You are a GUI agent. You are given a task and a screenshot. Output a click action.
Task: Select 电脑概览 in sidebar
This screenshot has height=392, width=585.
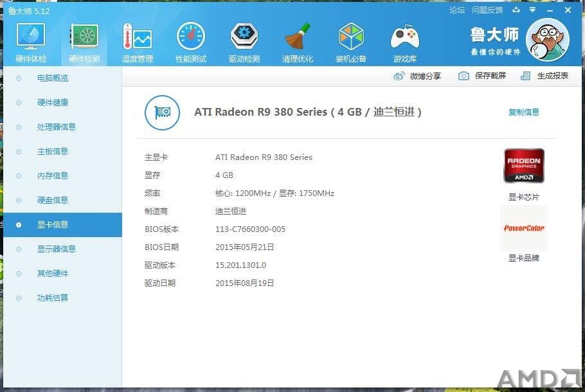point(63,78)
